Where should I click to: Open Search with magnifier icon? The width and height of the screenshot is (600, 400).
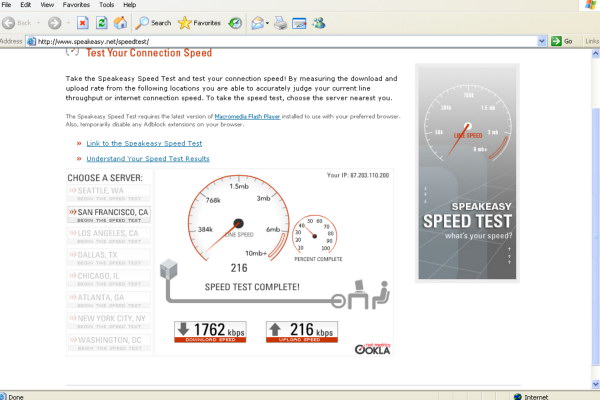pyautogui.click(x=153, y=23)
